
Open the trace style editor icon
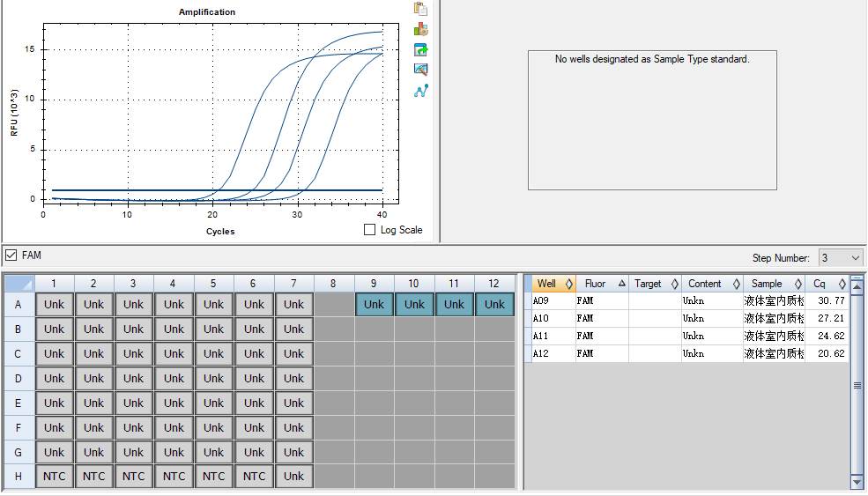420,70
